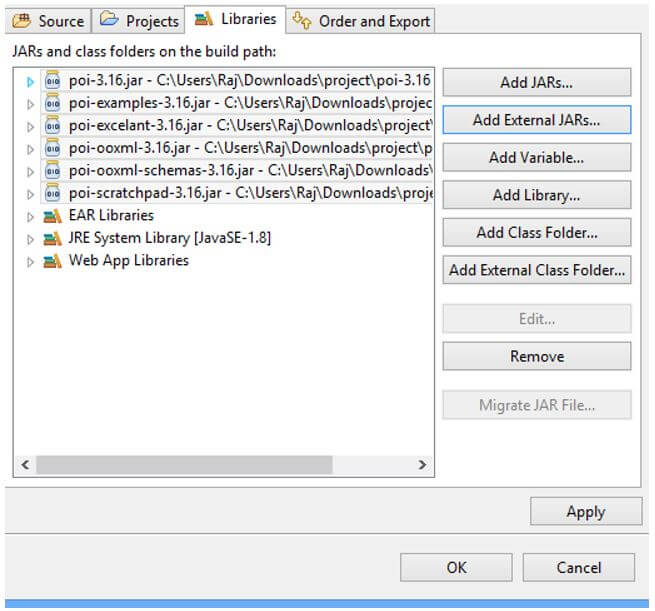Screen dimensions: 655x611
Task: Select the EAR Libraries row text
Action: click(111, 215)
